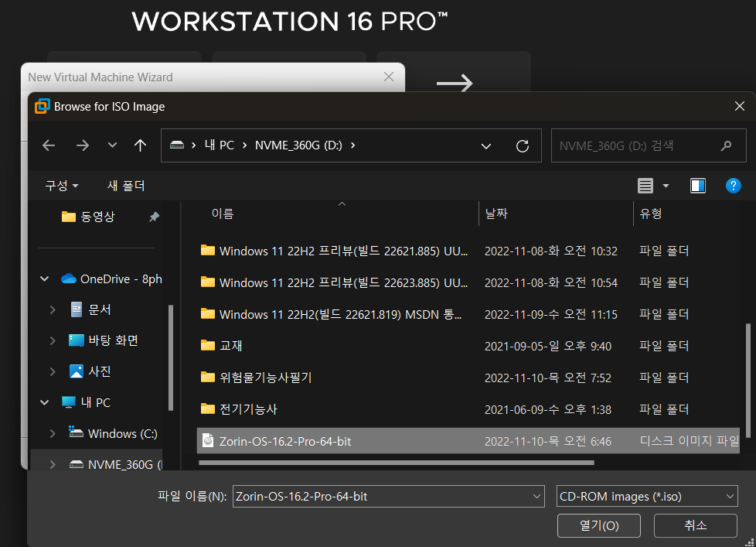This screenshot has height=547, width=756.
Task: Select '내 PC' in the address breadcrumb
Action: 220,145
